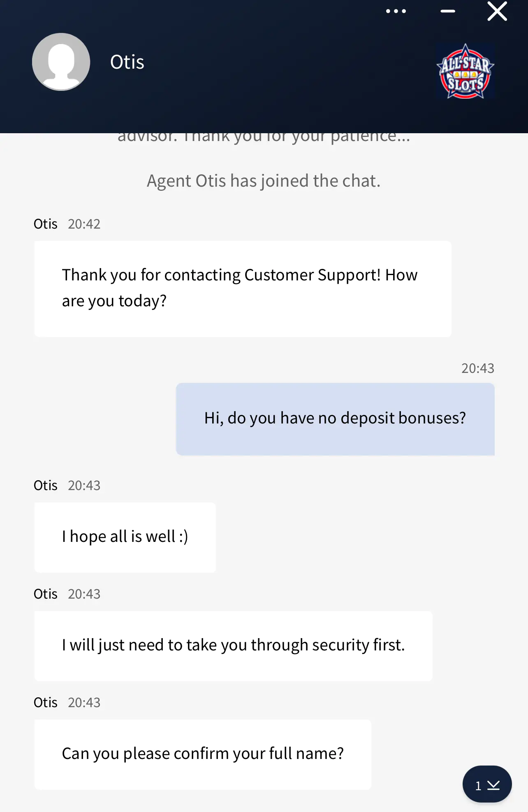Viewport: 528px width, 812px height.
Task: Click the Otis label above 'I hope all is well'
Action: pos(45,486)
